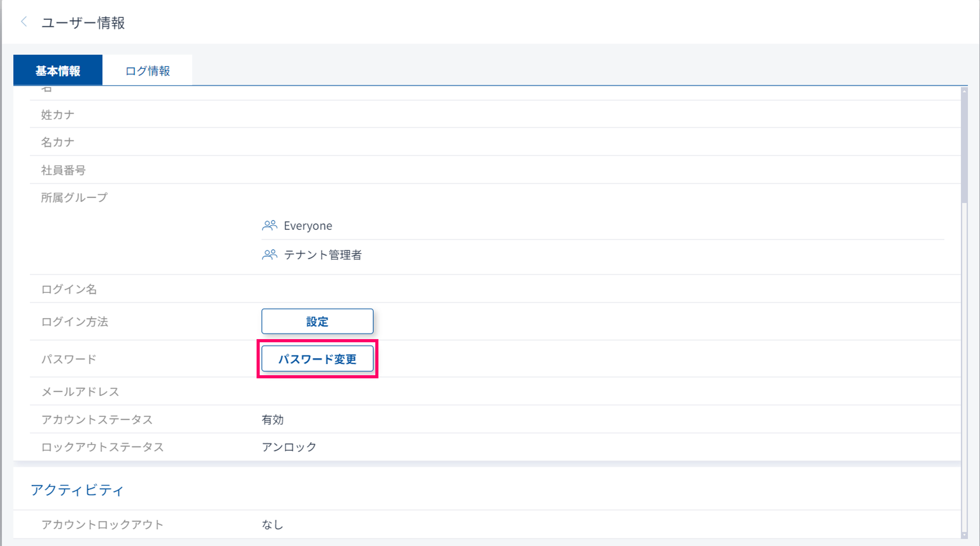
Task: Switch to the 基本情報 tab
Action: tap(58, 70)
